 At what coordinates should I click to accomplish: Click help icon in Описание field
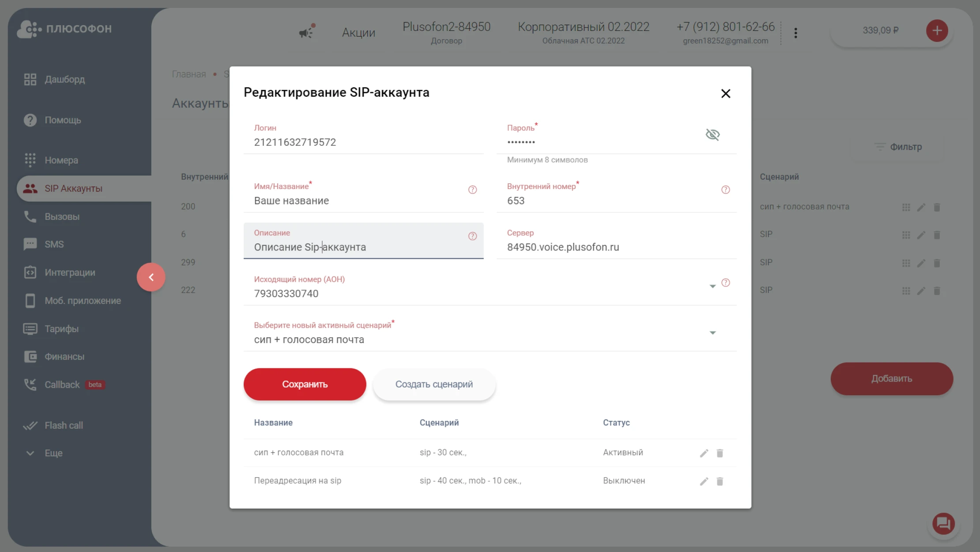(472, 236)
